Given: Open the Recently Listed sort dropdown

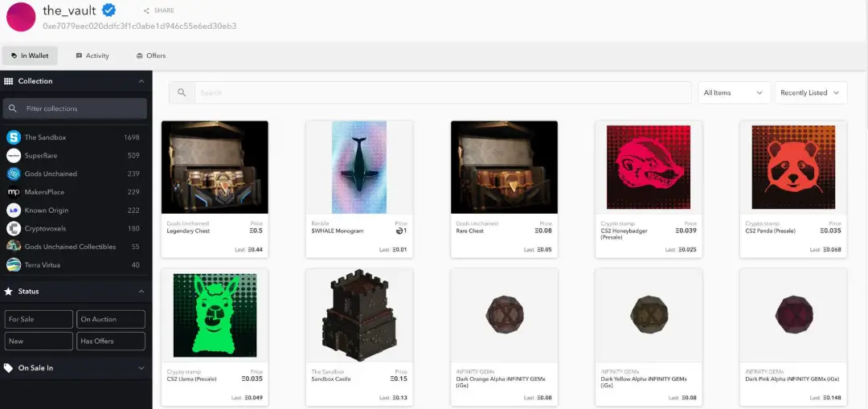Looking at the screenshot, I should pos(811,93).
